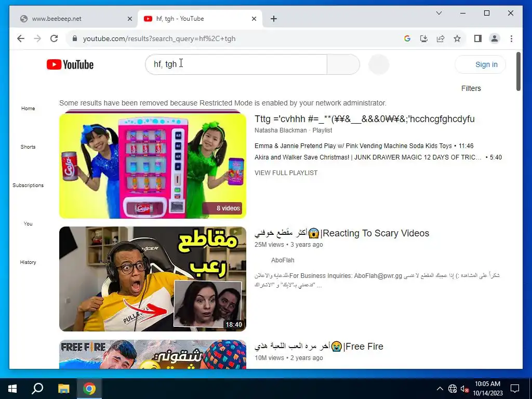Image resolution: width=532 pixels, height=399 pixels.
Task: Open the taskbar clock and date
Action: 487,389
